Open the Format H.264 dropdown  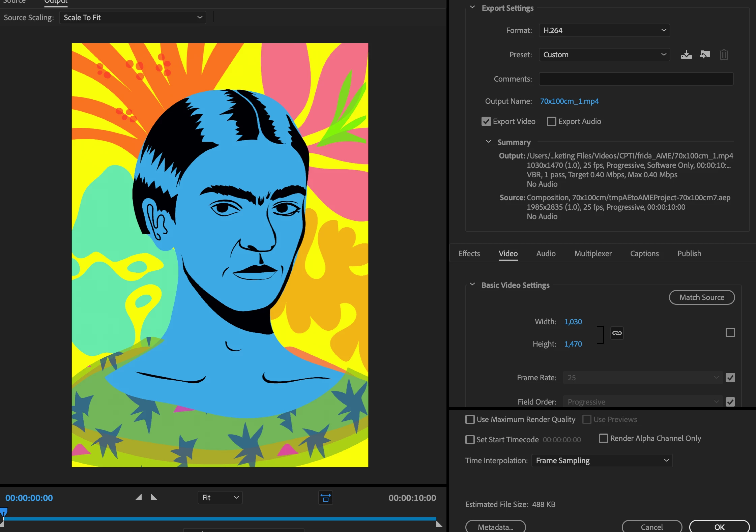coord(604,30)
